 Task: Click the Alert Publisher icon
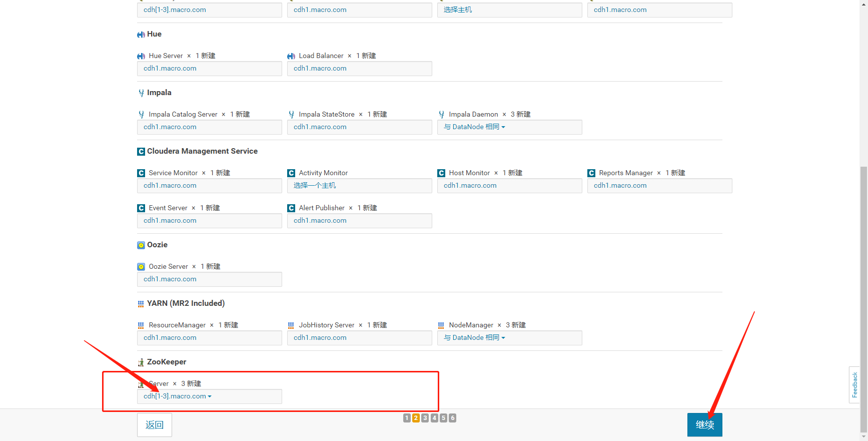291,208
